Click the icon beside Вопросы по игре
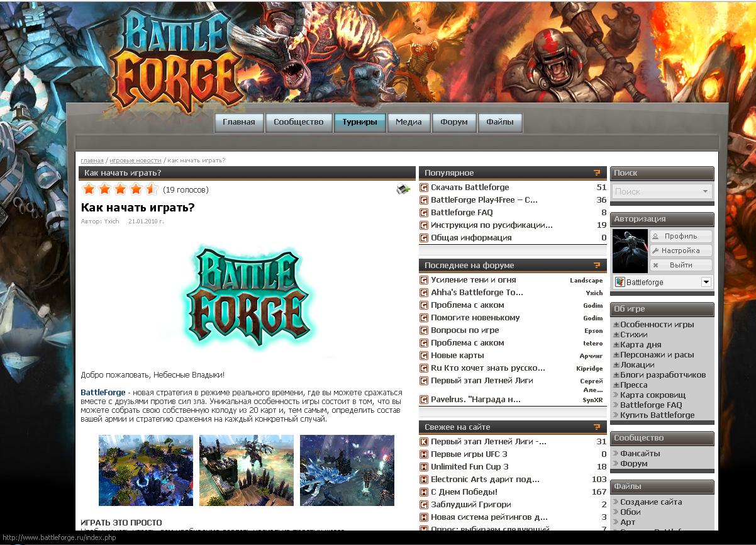 coord(424,330)
